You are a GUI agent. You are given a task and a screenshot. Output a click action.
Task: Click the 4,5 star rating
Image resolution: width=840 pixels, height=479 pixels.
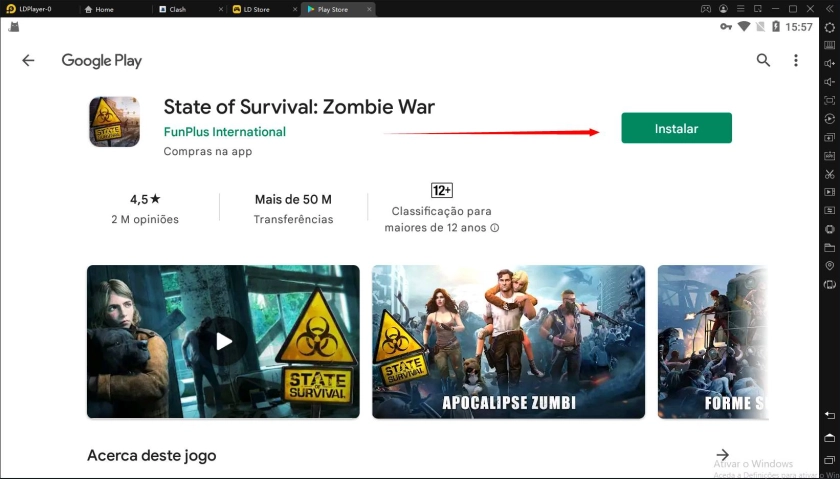pos(145,199)
